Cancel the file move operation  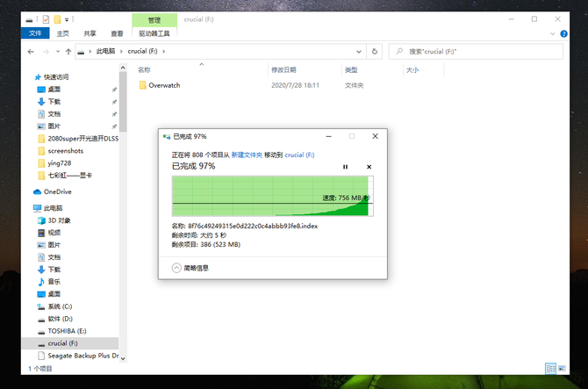tap(369, 167)
